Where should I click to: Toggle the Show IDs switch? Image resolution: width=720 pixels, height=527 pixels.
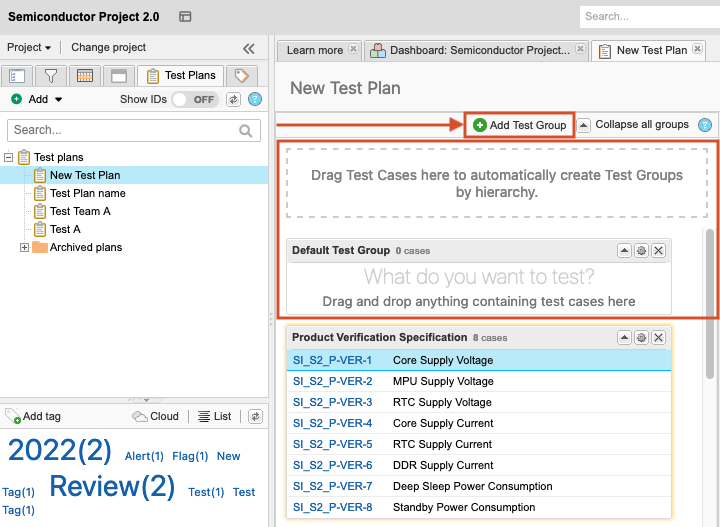(x=195, y=100)
